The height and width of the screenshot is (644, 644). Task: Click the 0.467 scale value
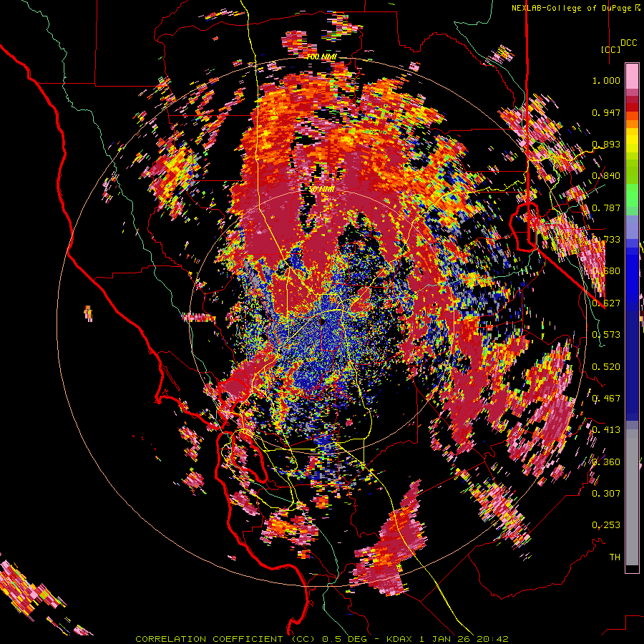(x=606, y=399)
